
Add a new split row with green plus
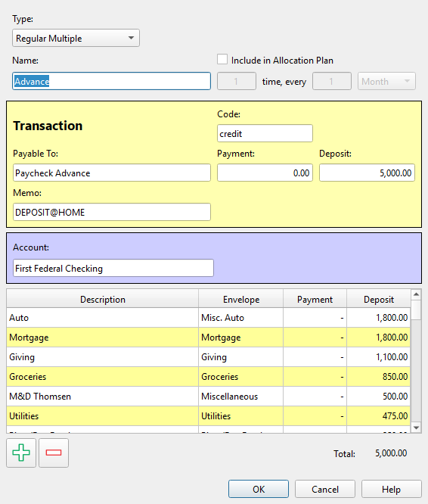(21, 453)
